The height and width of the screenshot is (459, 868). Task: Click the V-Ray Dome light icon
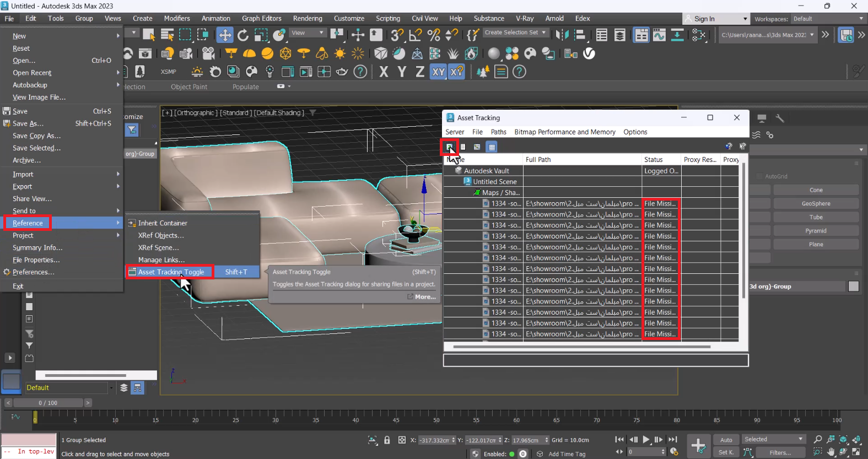point(249,53)
